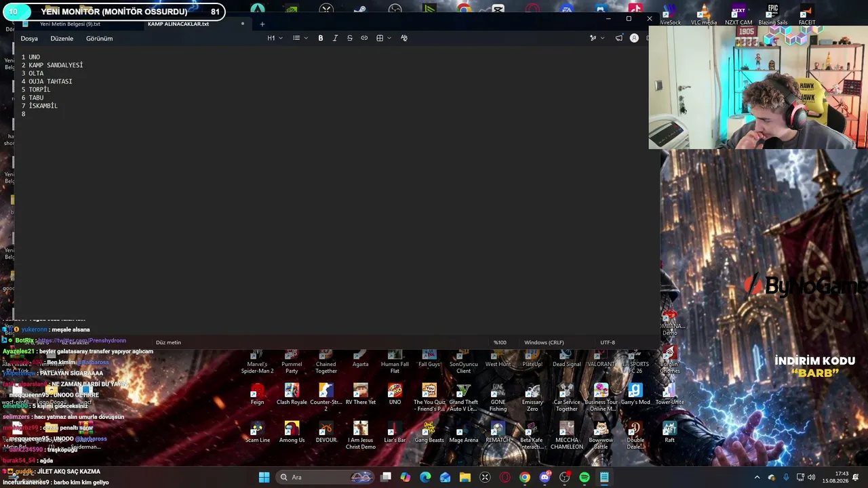Screen dimensions: 868x488
Task: Open the Windows Start menu
Action: pyautogui.click(x=264, y=477)
